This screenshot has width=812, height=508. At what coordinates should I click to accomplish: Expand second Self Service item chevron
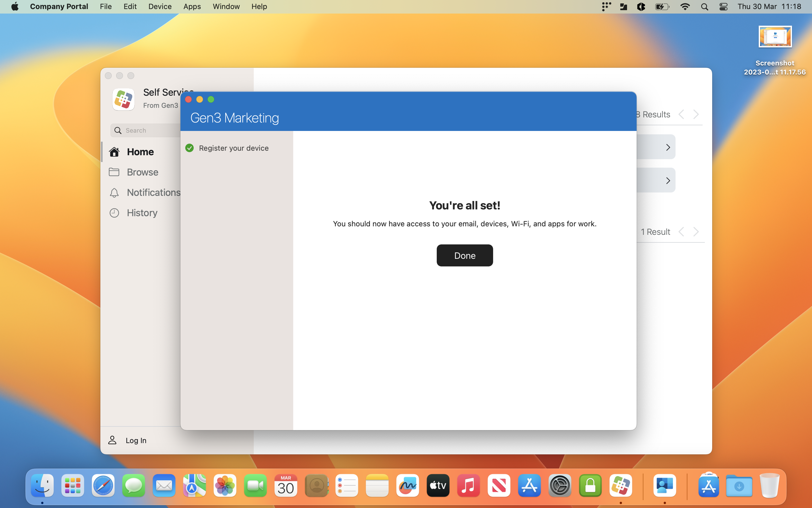tap(668, 180)
